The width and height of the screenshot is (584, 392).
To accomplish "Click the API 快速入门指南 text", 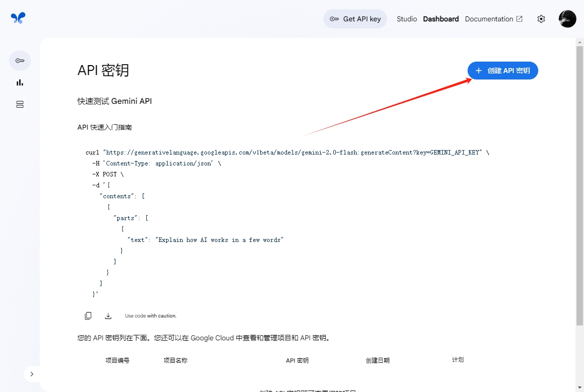I will (104, 127).
